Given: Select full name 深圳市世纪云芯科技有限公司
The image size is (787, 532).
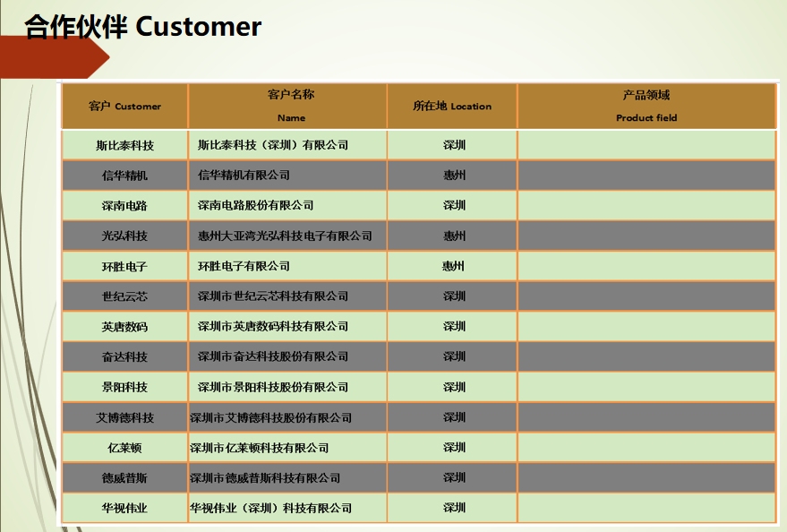Looking at the screenshot, I should (x=273, y=296).
